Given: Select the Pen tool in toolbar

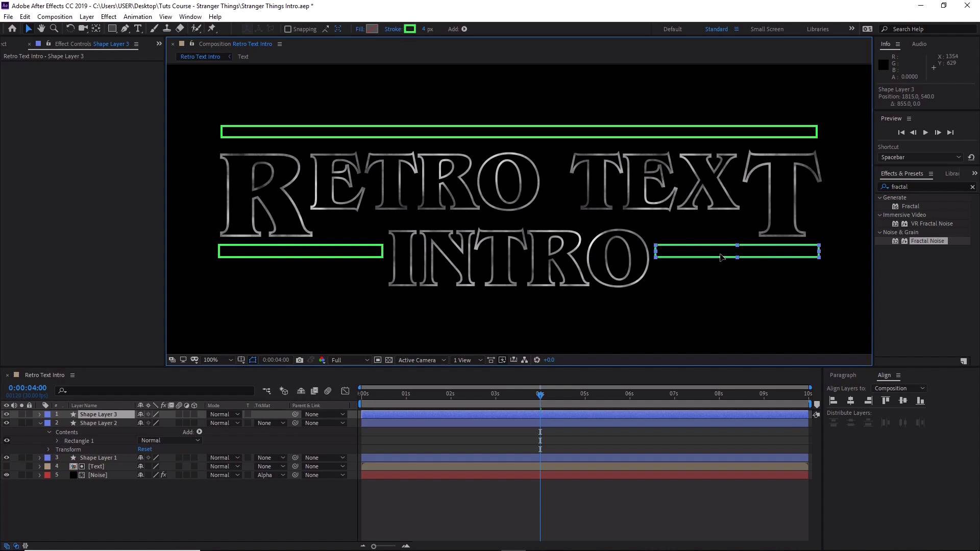Looking at the screenshot, I should click(125, 29).
